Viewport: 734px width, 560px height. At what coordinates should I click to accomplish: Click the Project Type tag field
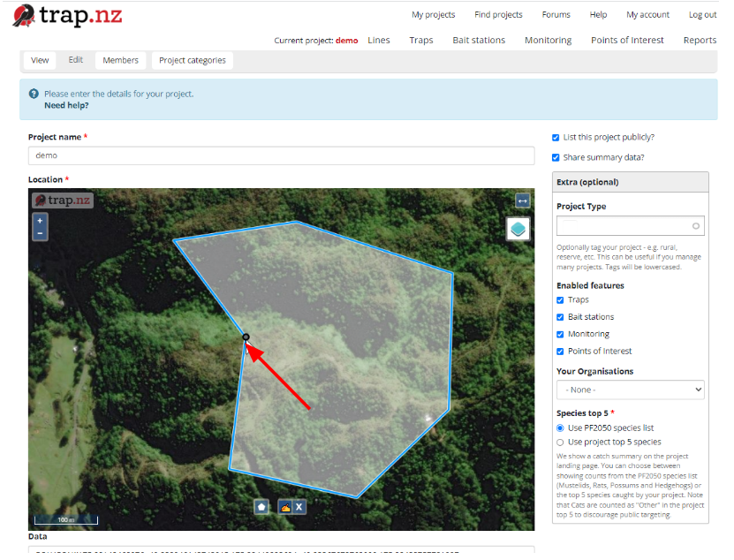630,226
